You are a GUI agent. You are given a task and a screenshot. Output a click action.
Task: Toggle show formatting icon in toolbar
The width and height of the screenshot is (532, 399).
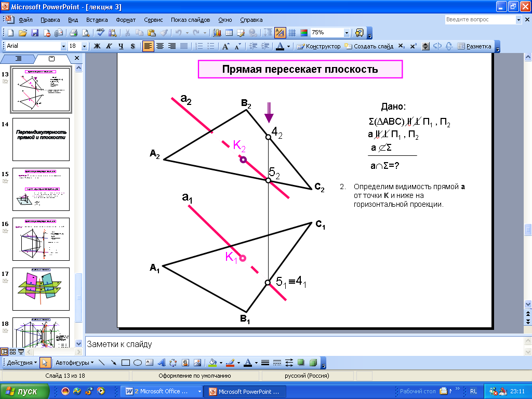click(x=280, y=33)
